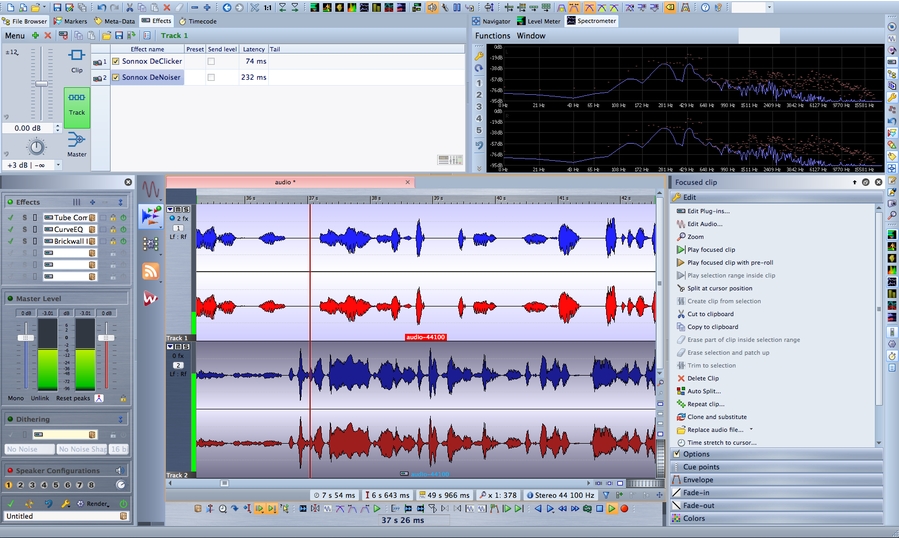Switch to the Meta-Data tab
899x538 pixels.
115,21
